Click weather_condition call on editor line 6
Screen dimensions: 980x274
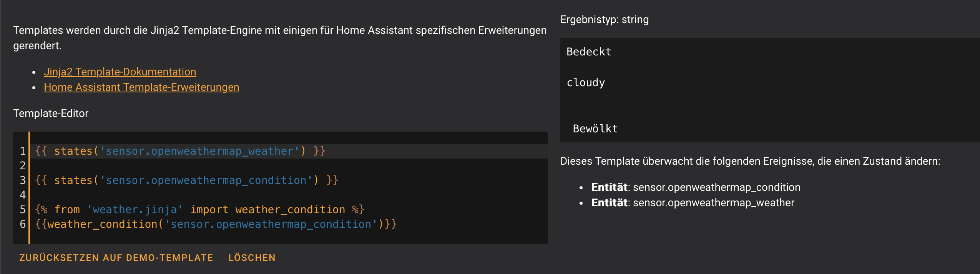[102, 224]
